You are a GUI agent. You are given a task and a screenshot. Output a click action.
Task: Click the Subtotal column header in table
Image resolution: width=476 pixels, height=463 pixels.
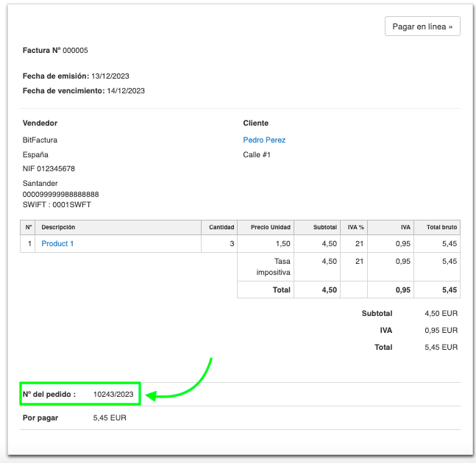(x=324, y=227)
